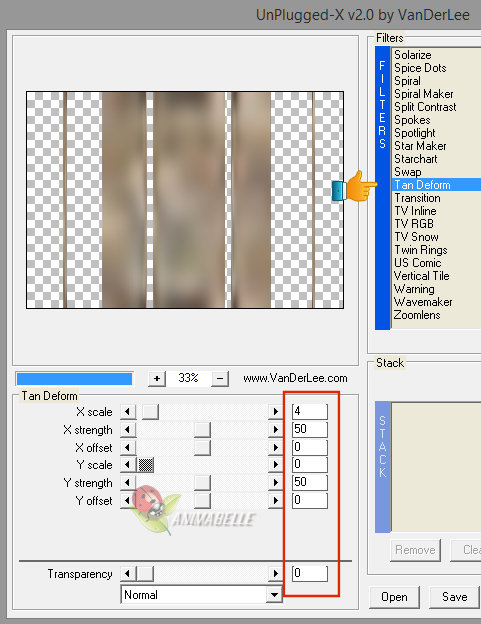Click the filter preview image

[x=185, y=200]
